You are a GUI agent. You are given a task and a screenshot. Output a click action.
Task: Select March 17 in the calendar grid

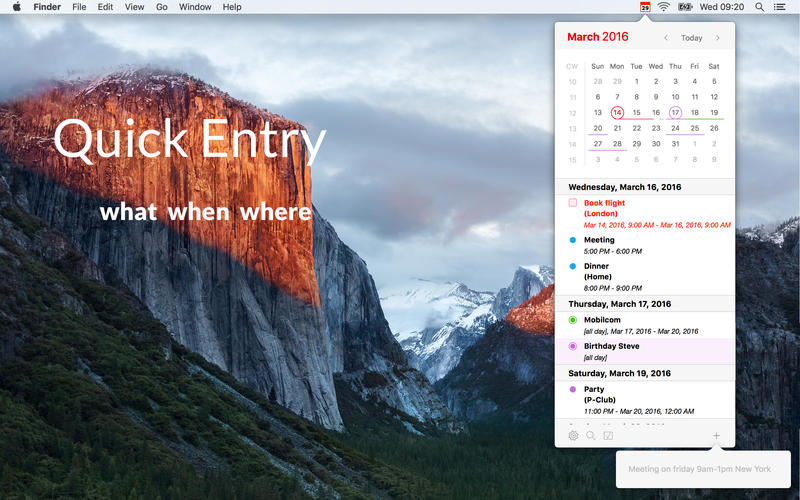[675, 113]
